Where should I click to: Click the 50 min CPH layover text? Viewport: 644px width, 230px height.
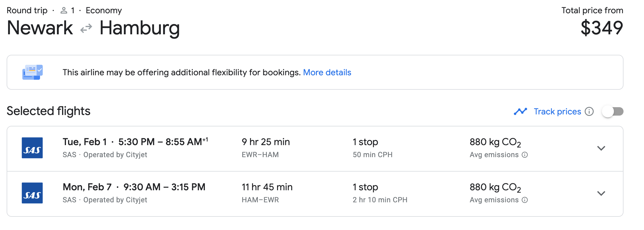click(x=373, y=155)
